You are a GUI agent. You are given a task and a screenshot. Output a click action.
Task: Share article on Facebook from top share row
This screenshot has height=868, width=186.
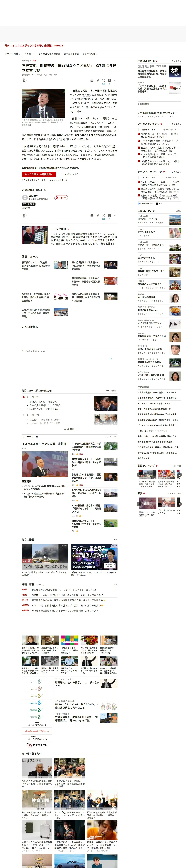pos(98,81)
